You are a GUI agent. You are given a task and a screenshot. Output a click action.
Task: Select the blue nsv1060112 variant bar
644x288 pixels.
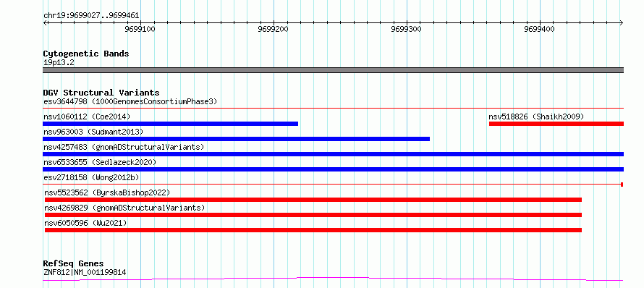(171, 124)
